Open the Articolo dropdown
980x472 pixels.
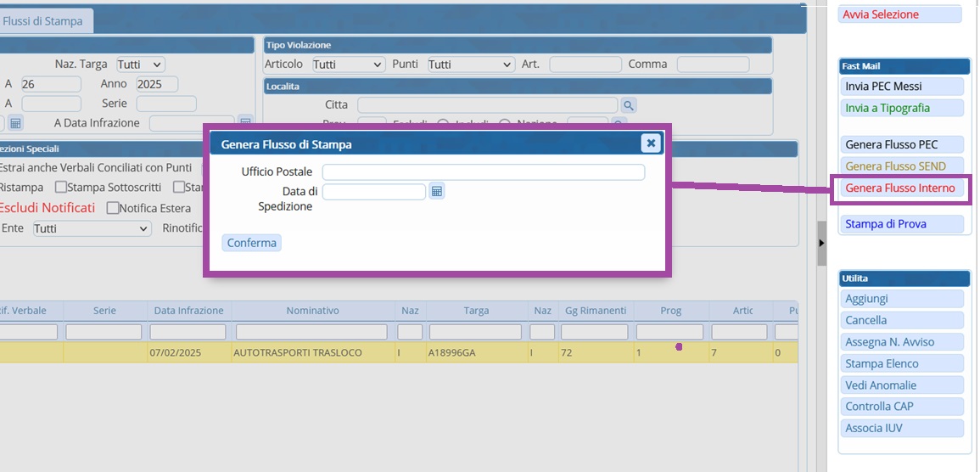[x=348, y=65]
